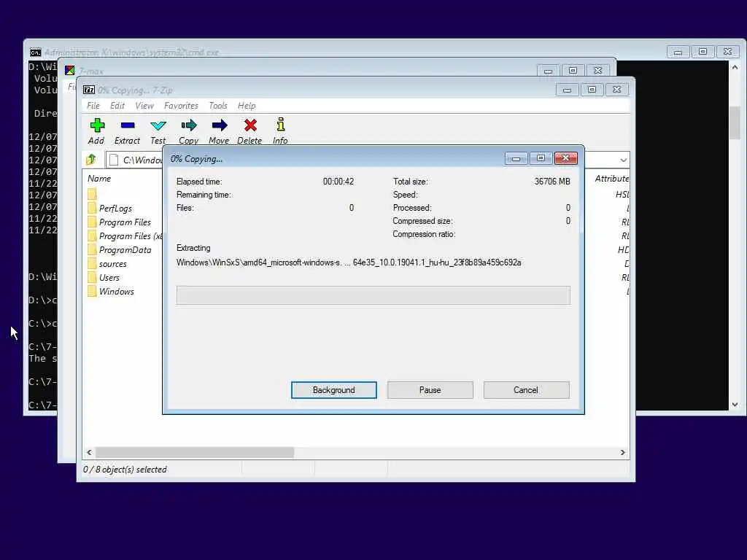747x560 pixels.
Task: Select the Program Files folder icon
Action: coord(92,222)
